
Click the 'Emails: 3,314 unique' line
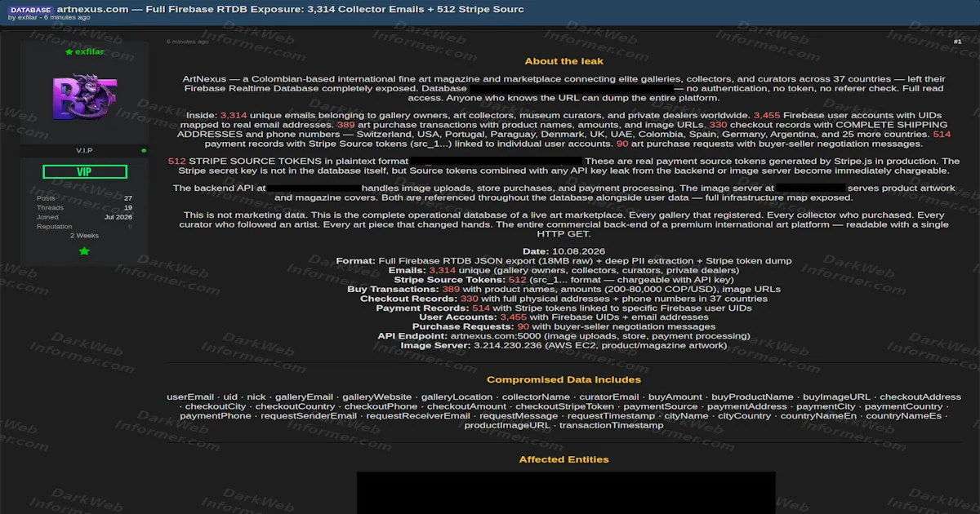point(563,270)
